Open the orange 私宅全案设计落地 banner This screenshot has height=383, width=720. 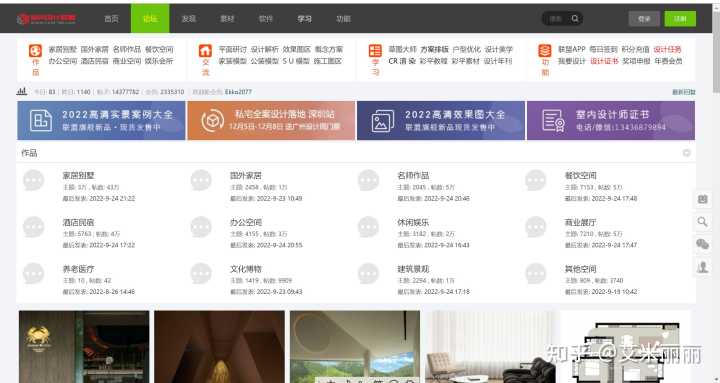tap(271, 120)
